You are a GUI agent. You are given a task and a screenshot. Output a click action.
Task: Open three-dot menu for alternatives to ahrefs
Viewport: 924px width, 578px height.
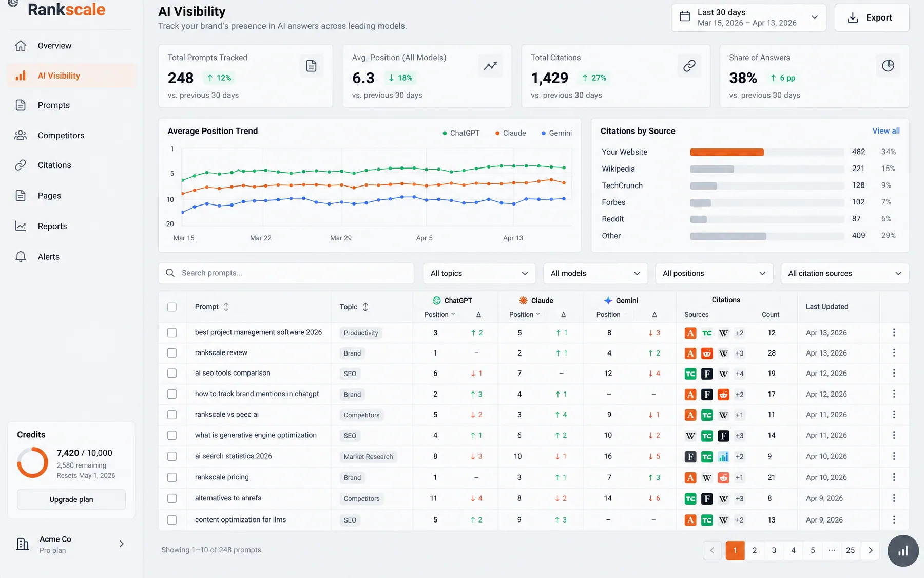coord(894,498)
